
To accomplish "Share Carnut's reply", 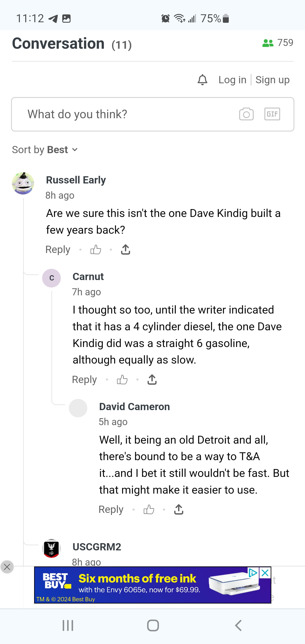I will pos(152,379).
